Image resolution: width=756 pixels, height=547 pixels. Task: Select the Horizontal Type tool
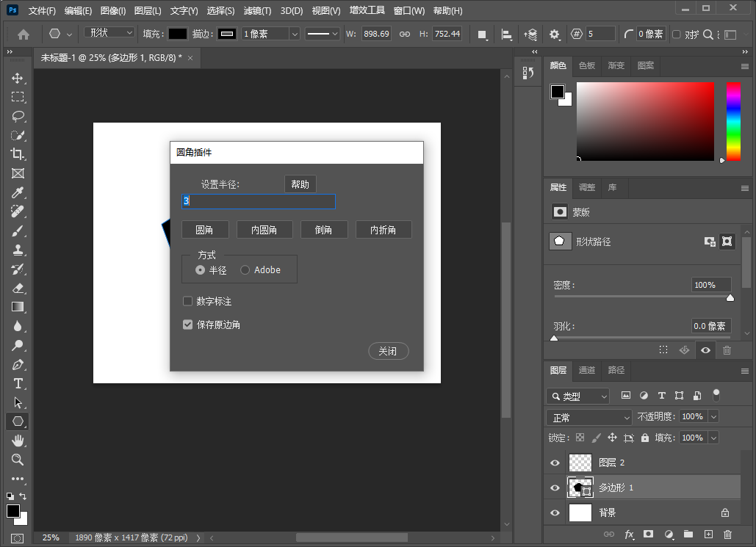click(x=18, y=383)
